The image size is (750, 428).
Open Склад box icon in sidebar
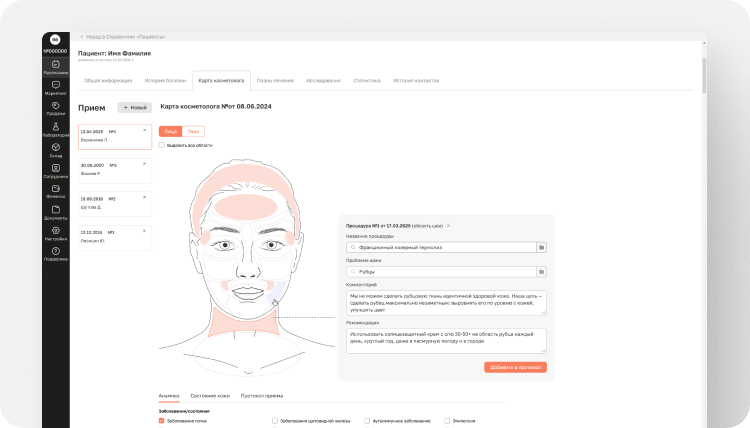click(x=55, y=150)
